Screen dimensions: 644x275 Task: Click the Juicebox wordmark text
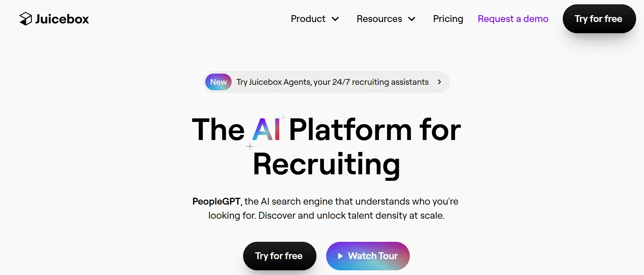pyautogui.click(x=62, y=19)
